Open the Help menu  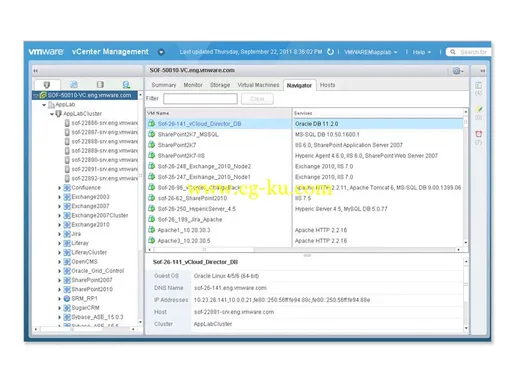pos(422,52)
